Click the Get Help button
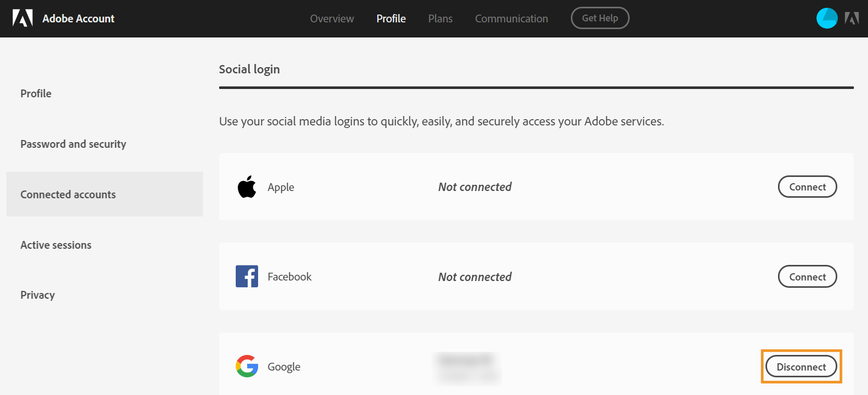 point(600,18)
